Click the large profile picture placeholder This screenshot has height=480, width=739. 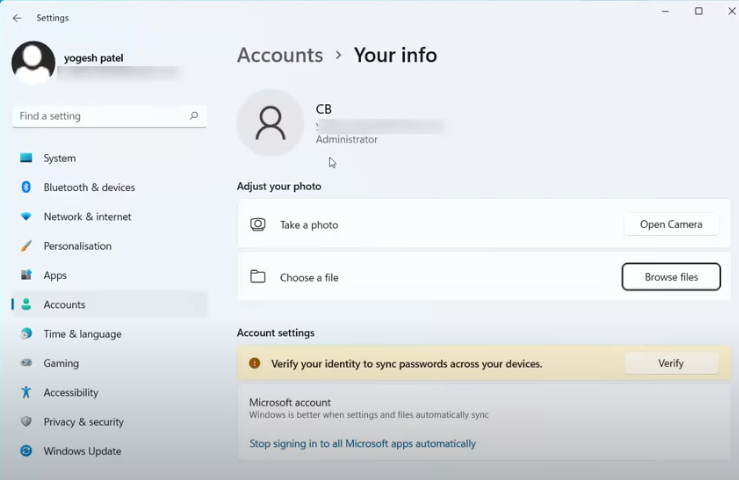(270, 123)
